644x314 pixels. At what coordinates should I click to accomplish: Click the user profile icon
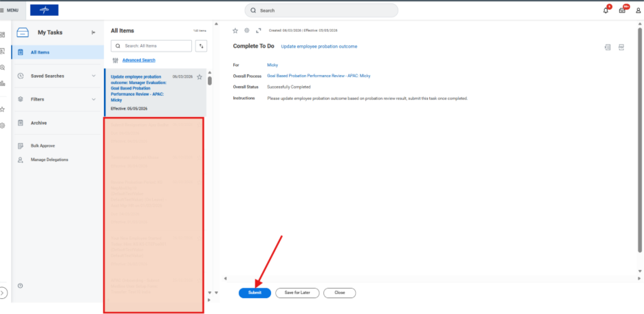pyautogui.click(x=638, y=10)
